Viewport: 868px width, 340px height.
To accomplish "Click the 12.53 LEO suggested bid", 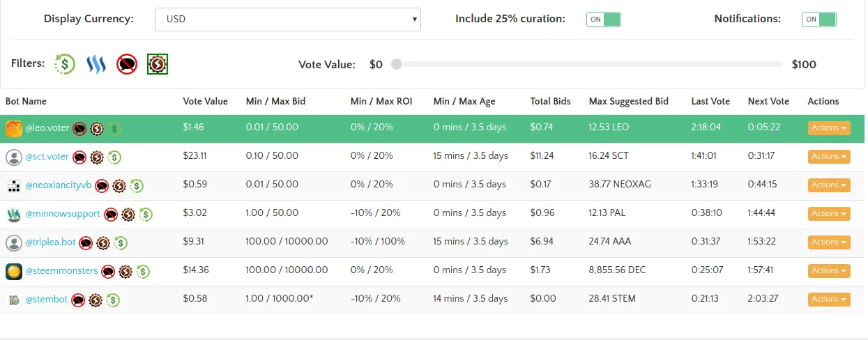I will click(x=609, y=127).
